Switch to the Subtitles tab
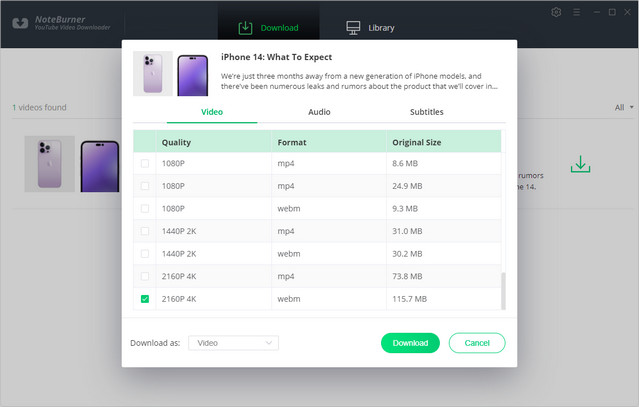The width and height of the screenshot is (639, 407). 426,112
